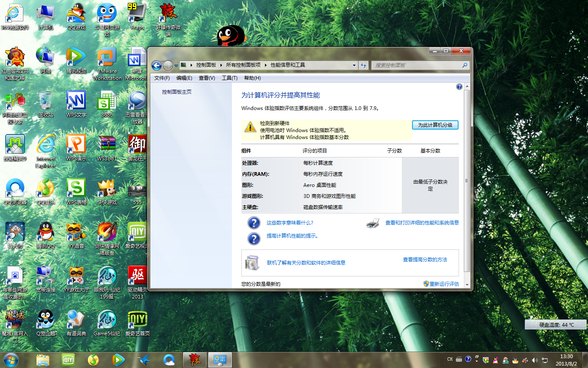588x368 pixels.
Task: Open the recent pages dropdown beside navigation arrows
Action: [176, 65]
